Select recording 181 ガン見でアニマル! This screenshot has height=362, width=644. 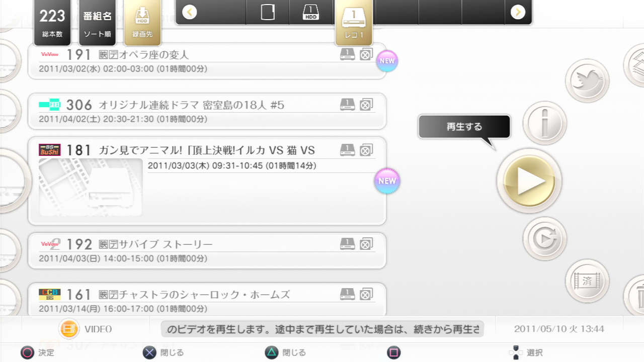207,181
